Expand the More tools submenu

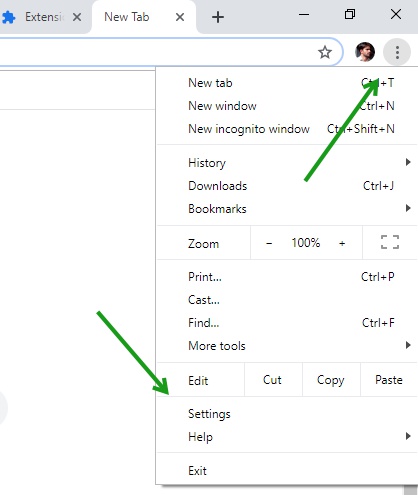coord(287,346)
